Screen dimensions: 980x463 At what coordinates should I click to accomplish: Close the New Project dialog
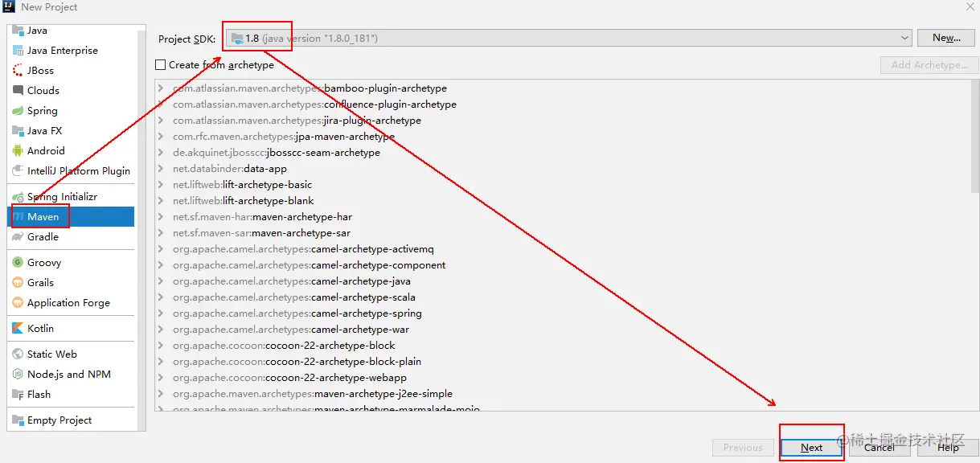point(970,6)
